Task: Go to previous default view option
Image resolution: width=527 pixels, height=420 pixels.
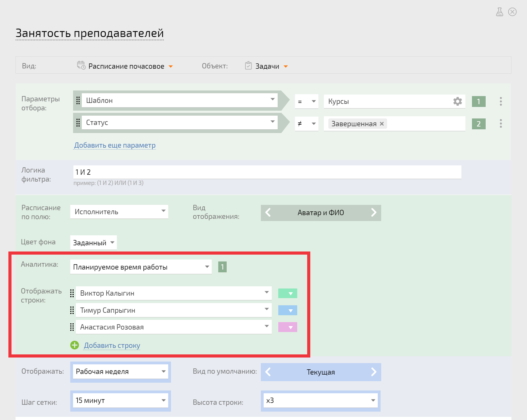Action: coord(268,372)
